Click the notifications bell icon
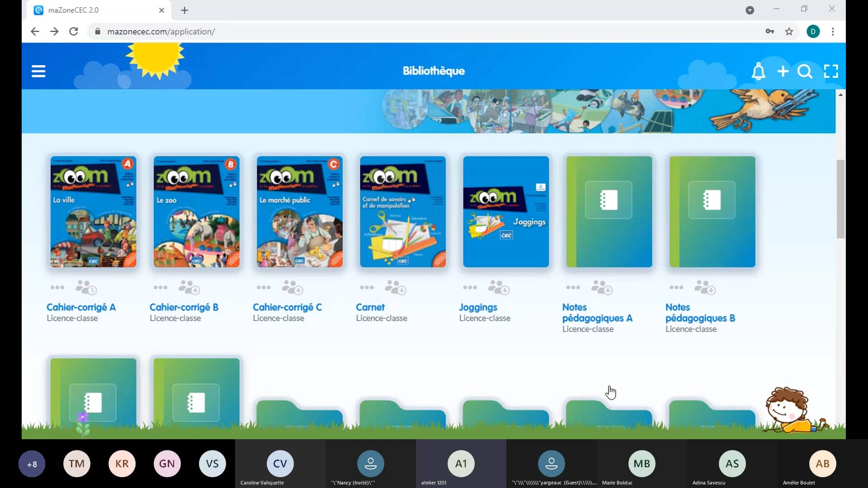 pyautogui.click(x=758, y=71)
